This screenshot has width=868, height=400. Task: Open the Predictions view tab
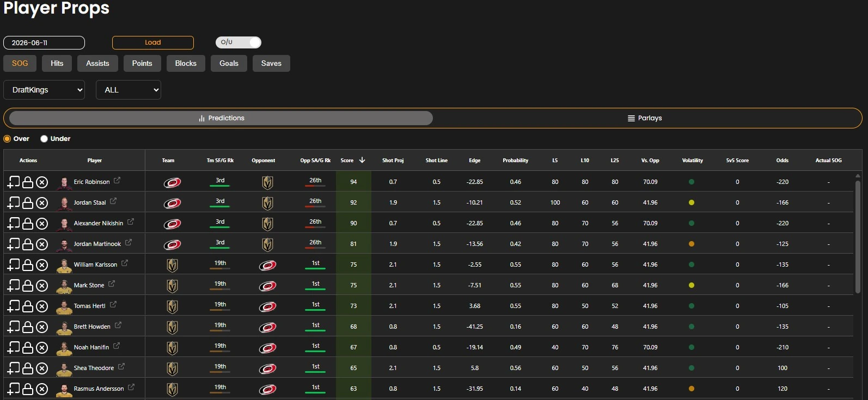pos(221,118)
